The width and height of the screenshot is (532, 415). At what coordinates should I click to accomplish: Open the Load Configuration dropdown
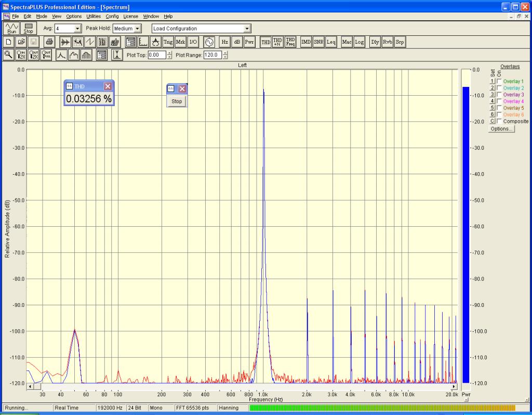point(247,29)
